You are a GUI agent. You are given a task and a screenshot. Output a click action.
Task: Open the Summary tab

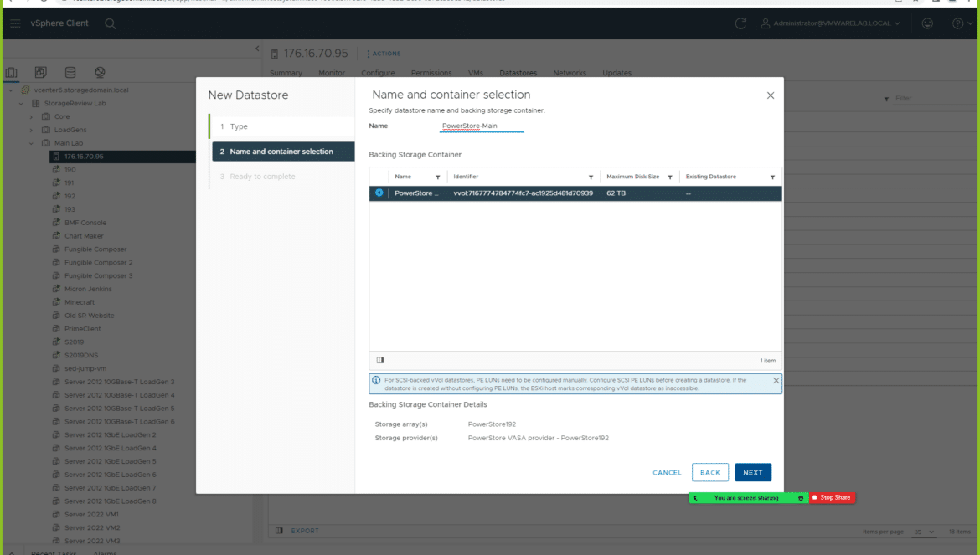coord(286,73)
